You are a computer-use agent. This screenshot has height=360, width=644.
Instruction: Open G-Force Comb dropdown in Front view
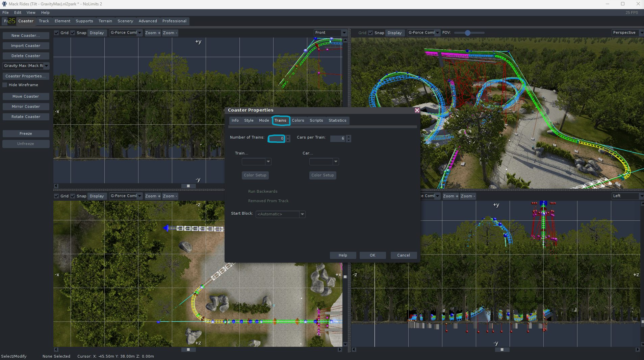[126, 33]
